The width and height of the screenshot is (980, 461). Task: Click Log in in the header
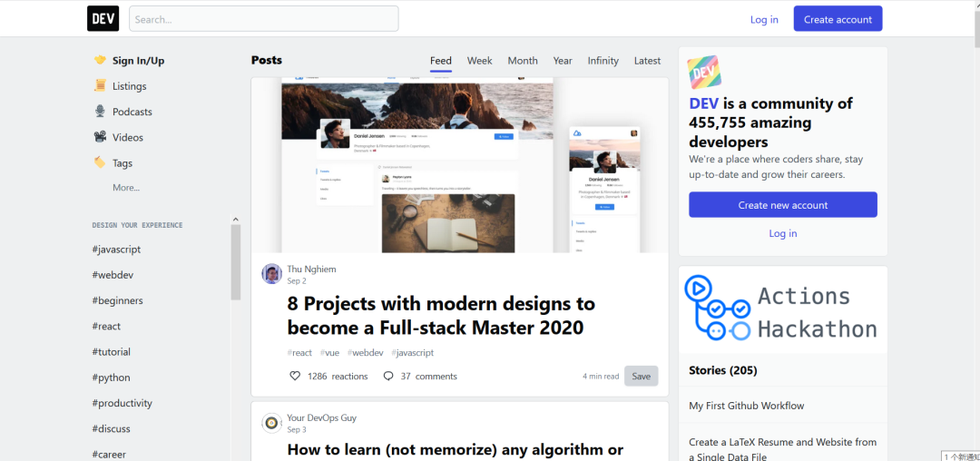(x=764, y=19)
